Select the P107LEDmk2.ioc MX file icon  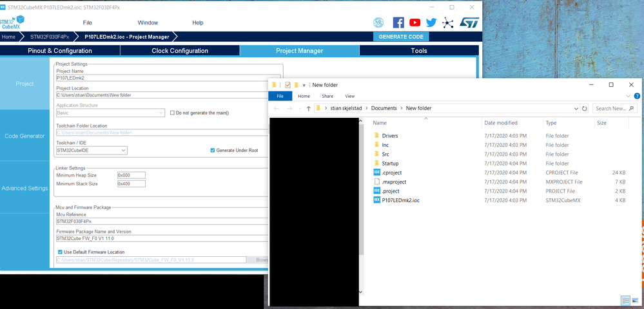pyautogui.click(x=376, y=200)
